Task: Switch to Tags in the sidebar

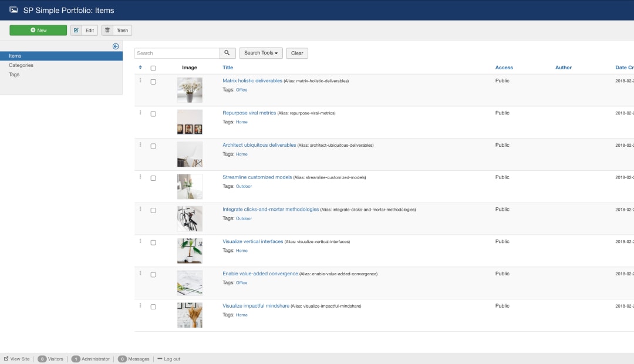Action: [x=14, y=75]
